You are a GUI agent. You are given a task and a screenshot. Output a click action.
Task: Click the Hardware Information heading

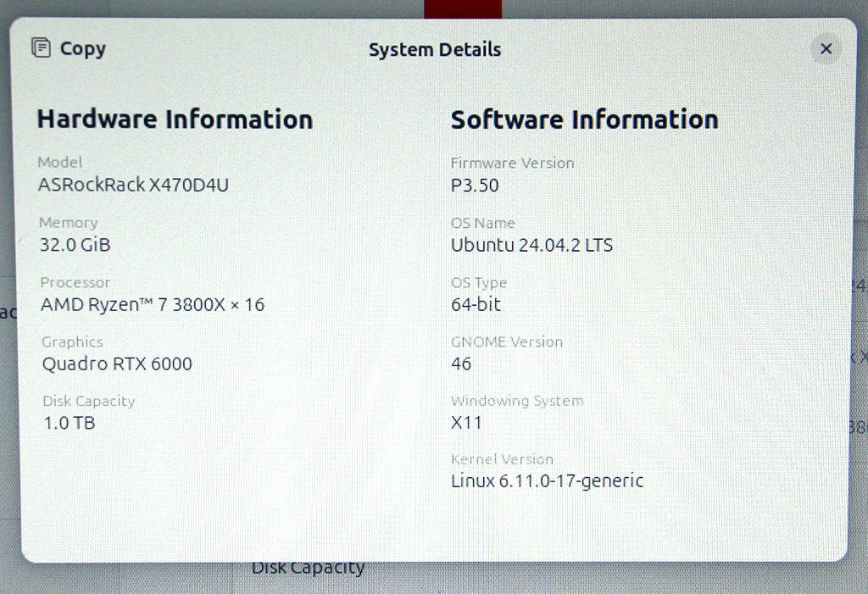(175, 119)
